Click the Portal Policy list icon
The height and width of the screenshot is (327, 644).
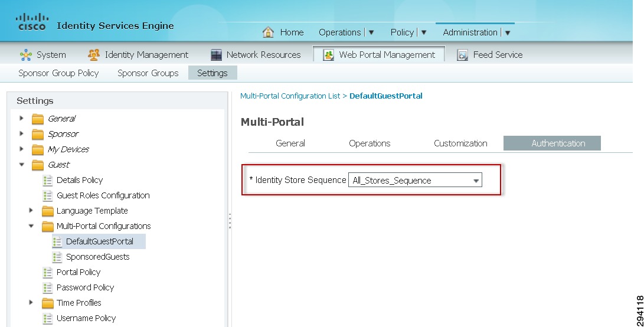click(x=48, y=272)
